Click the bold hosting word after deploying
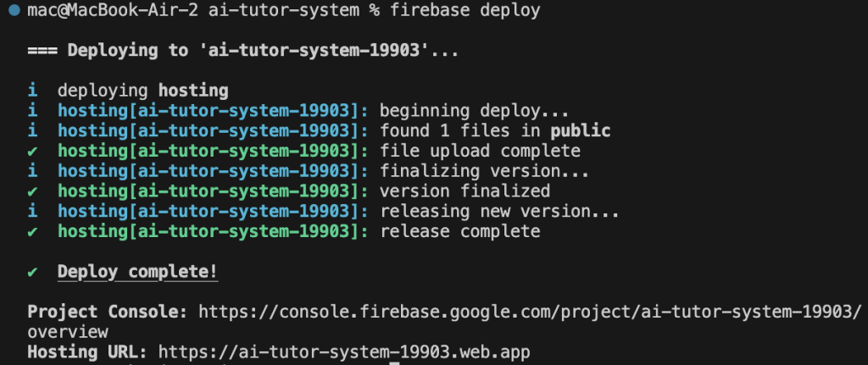 point(193,91)
